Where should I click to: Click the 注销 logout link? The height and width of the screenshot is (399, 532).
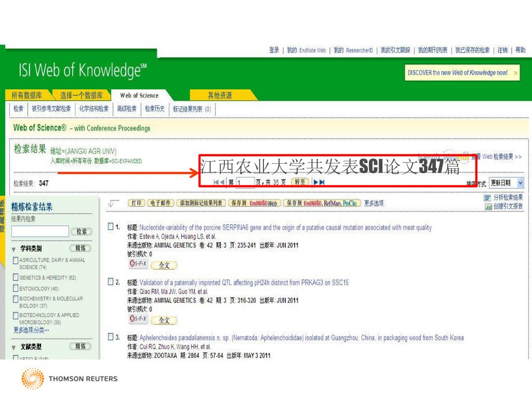[x=502, y=50]
